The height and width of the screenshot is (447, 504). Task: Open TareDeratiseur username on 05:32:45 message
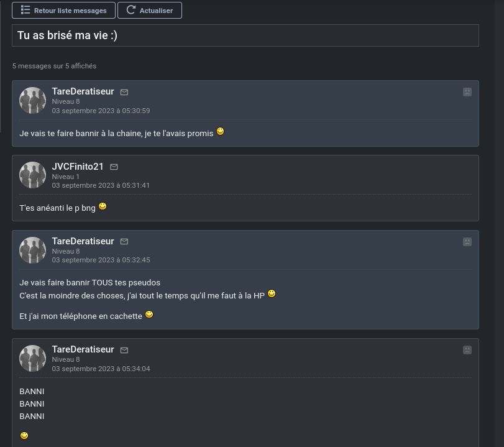(83, 241)
